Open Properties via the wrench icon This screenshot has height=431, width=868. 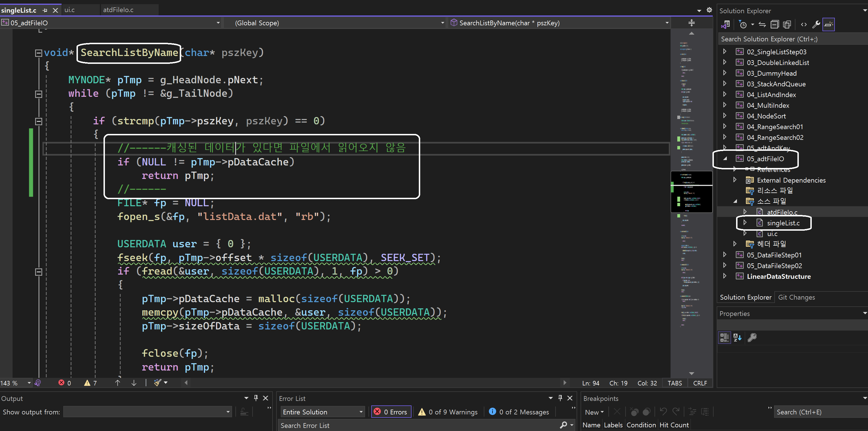point(816,24)
